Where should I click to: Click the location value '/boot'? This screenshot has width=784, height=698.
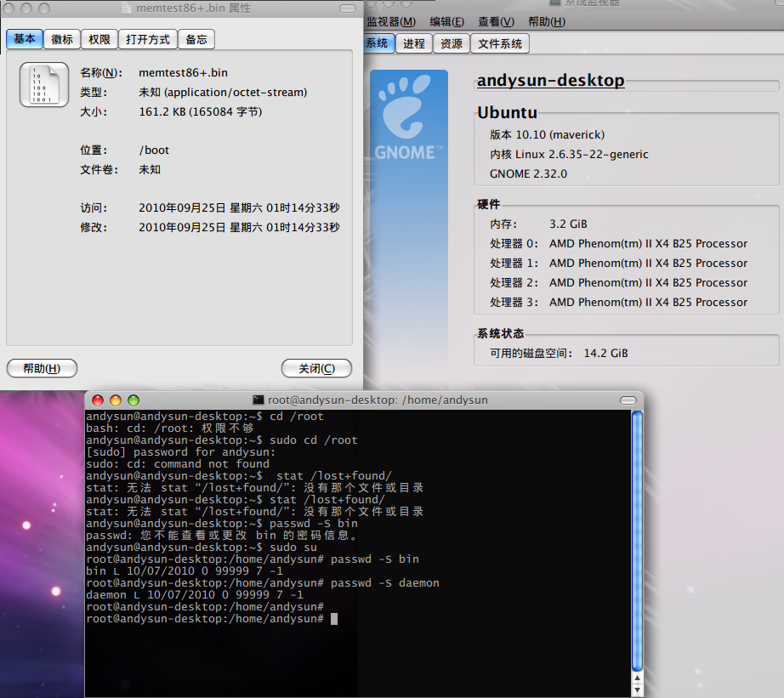pos(154,150)
